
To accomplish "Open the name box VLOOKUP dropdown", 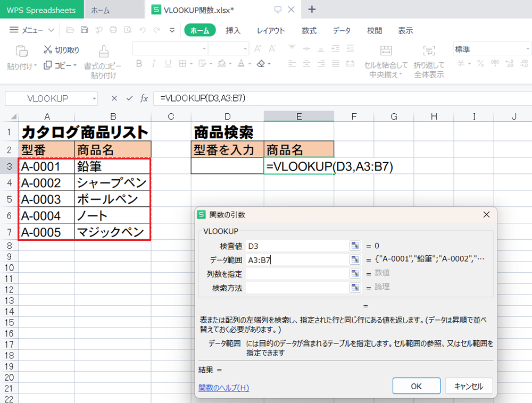I will pos(94,99).
